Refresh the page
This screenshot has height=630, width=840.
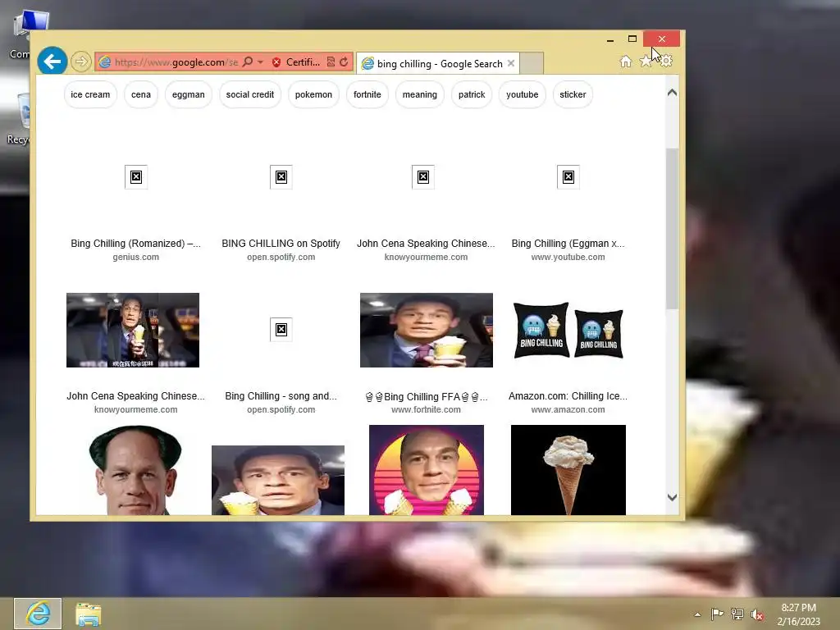click(344, 62)
